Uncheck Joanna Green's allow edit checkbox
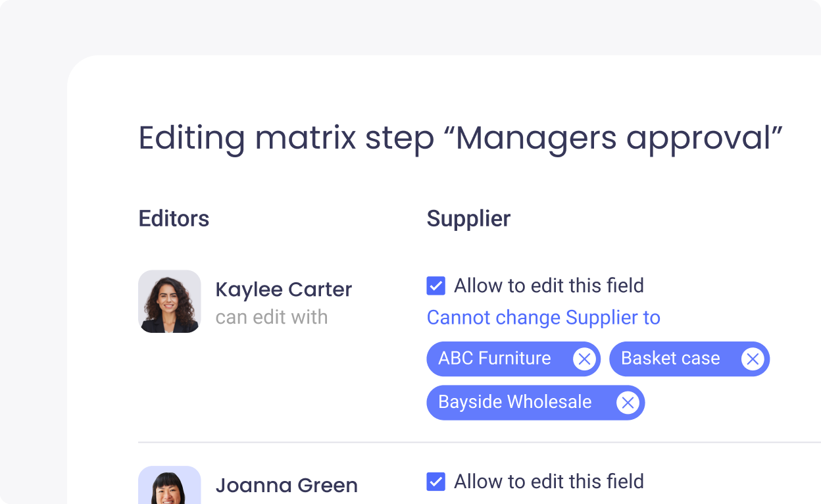 pyautogui.click(x=435, y=482)
